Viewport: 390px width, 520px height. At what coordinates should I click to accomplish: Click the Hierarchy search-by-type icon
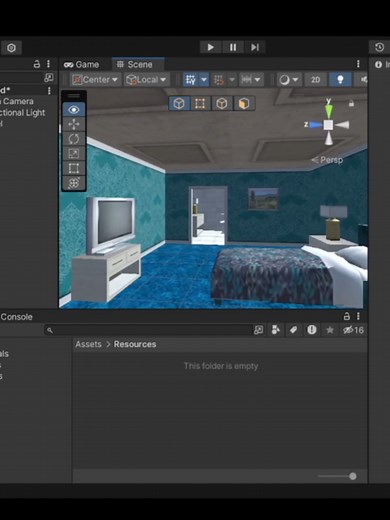pyautogui.click(x=49, y=78)
